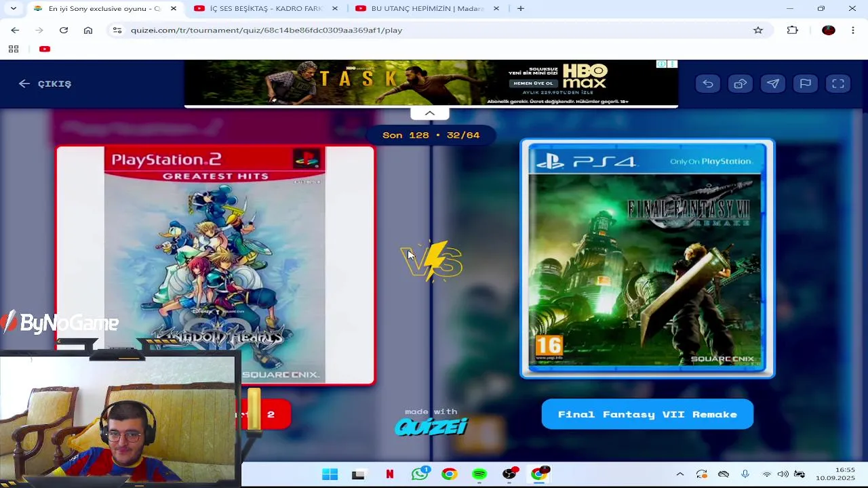Open Chrome three-dot menu
This screenshot has height=488, width=868.
point(853,30)
